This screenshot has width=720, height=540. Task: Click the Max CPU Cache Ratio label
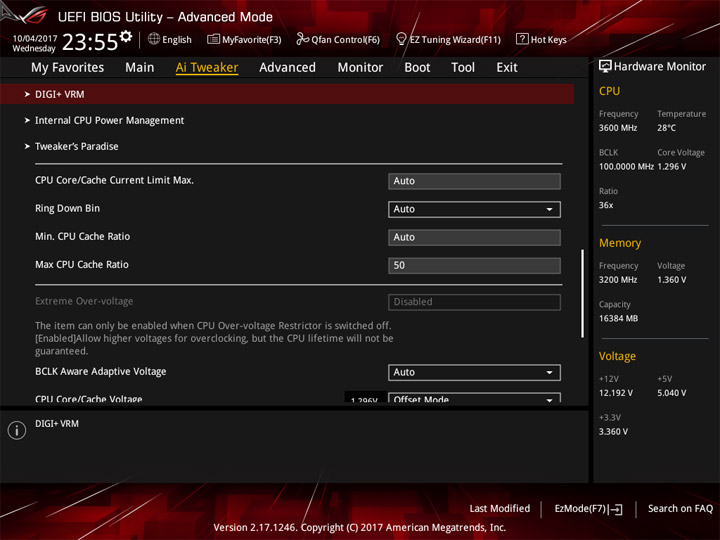(x=82, y=264)
